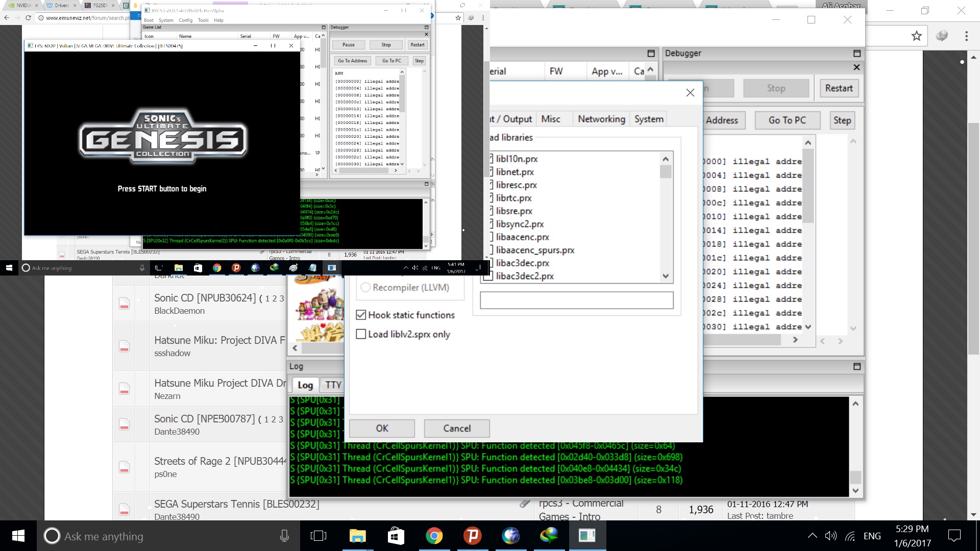Open Task View on the bottom taskbar
The width and height of the screenshot is (980, 551).
coord(318,536)
